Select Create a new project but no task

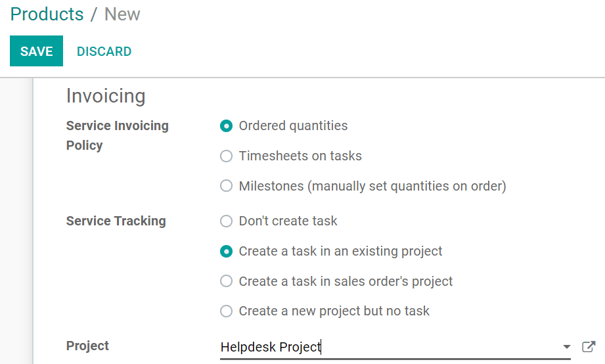(227, 311)
